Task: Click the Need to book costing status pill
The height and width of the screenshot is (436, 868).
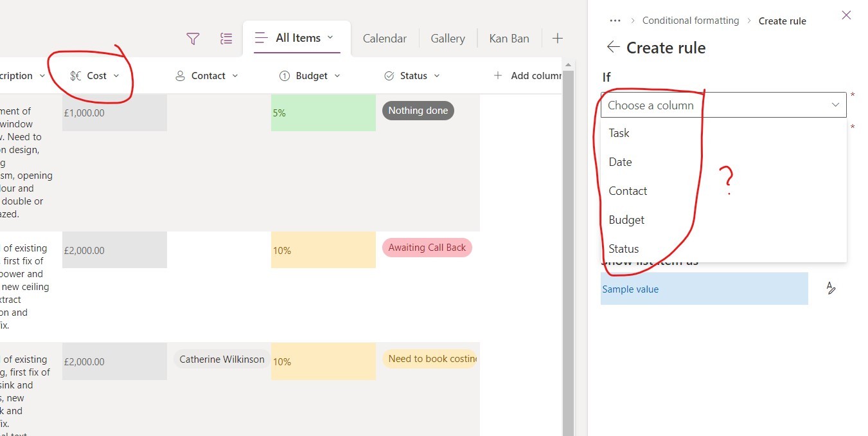Action: coord(430,359)
